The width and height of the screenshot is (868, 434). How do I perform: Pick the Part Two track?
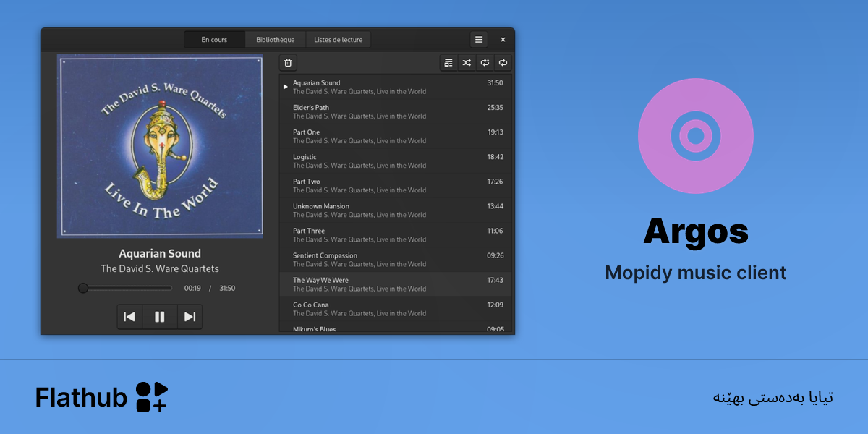396,185
